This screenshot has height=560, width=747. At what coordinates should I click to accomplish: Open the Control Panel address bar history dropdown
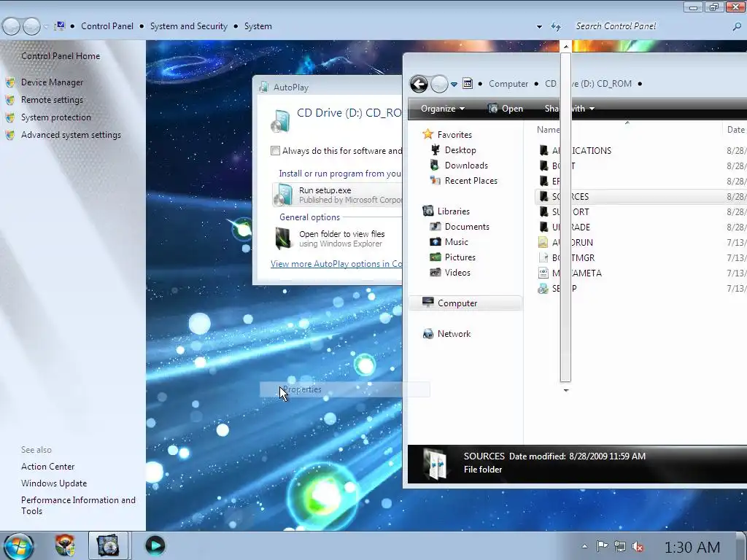coord(539,27)
